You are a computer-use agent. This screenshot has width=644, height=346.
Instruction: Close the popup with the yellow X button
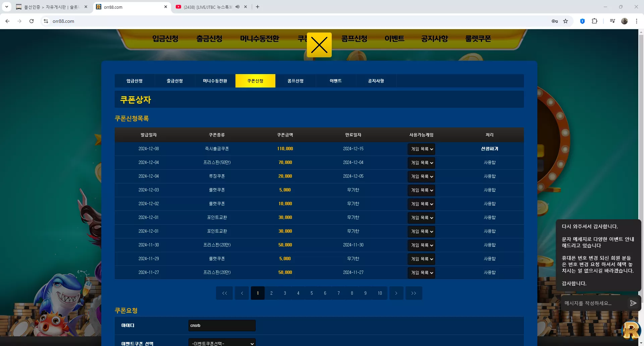(319, 45)
